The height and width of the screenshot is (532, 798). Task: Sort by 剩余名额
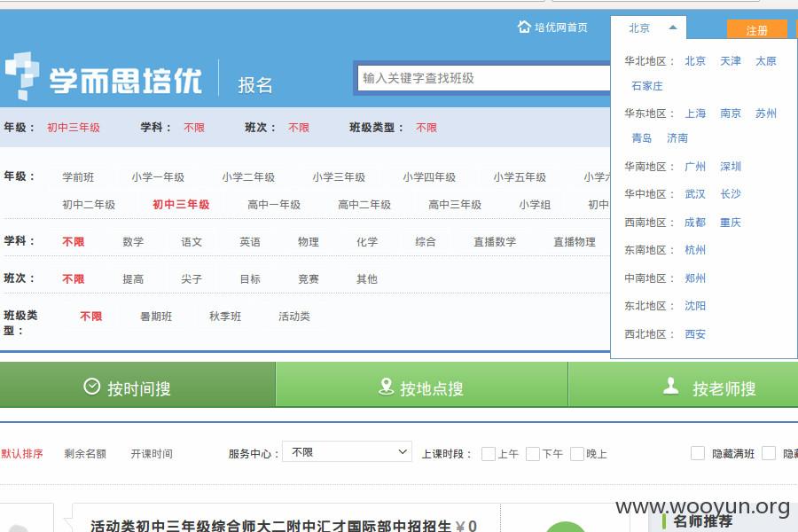(x=85, y=454)
